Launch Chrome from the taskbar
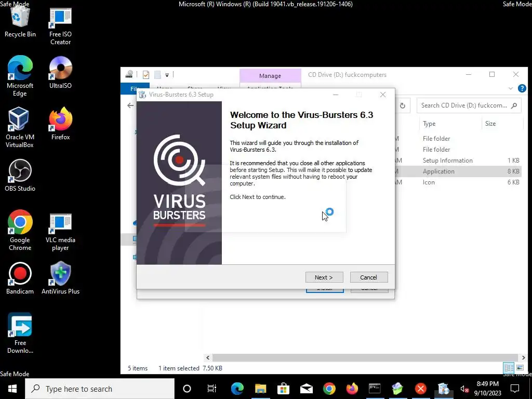The height and width of the screenshot is (399, 532). [329, 389]
